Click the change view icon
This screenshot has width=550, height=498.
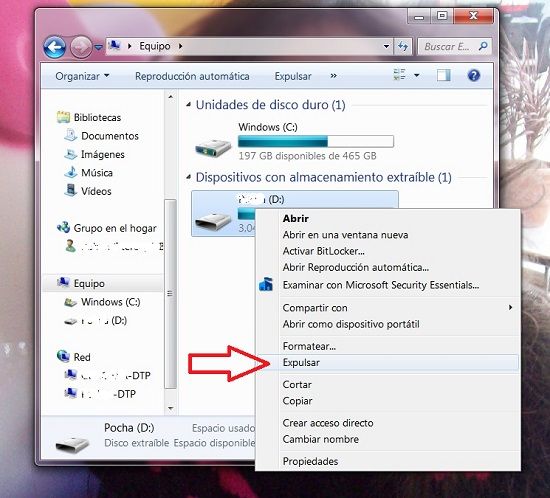pos(400,75)
